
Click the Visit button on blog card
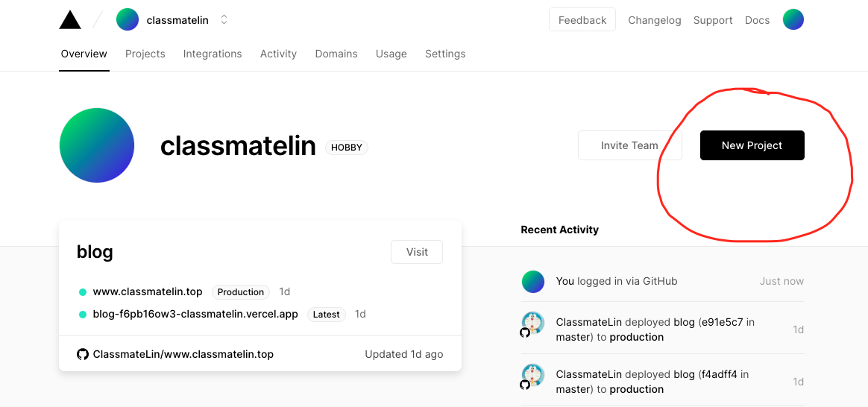coord(417,252)
